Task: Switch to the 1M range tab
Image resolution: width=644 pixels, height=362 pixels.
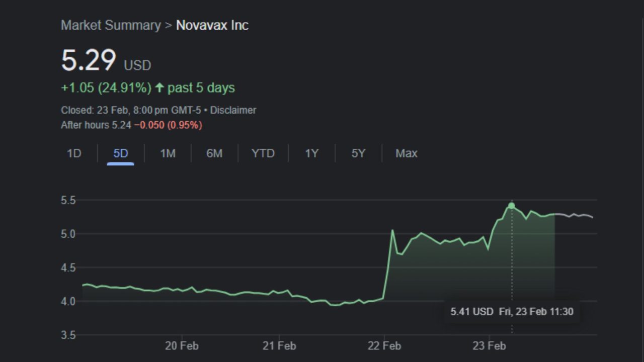Action: coord(168,153)
